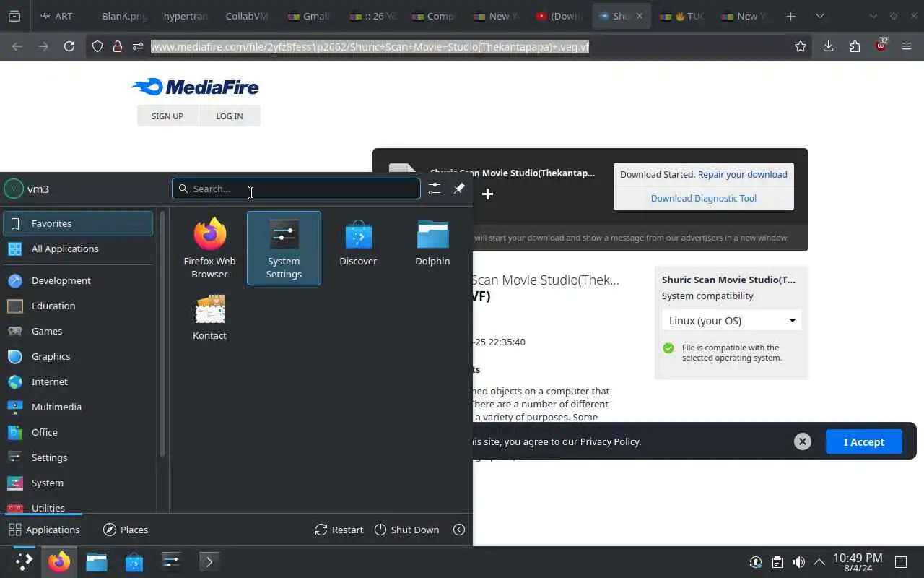Image resolution: width=924 pixels, height=578 pixels.
Task: Click the show desktop button
Action: [x=901, y=562]
